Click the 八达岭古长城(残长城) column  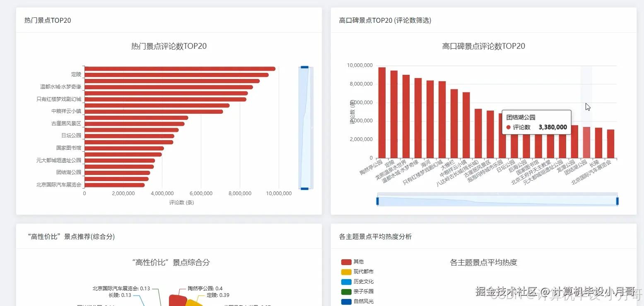tap(478, 133)
